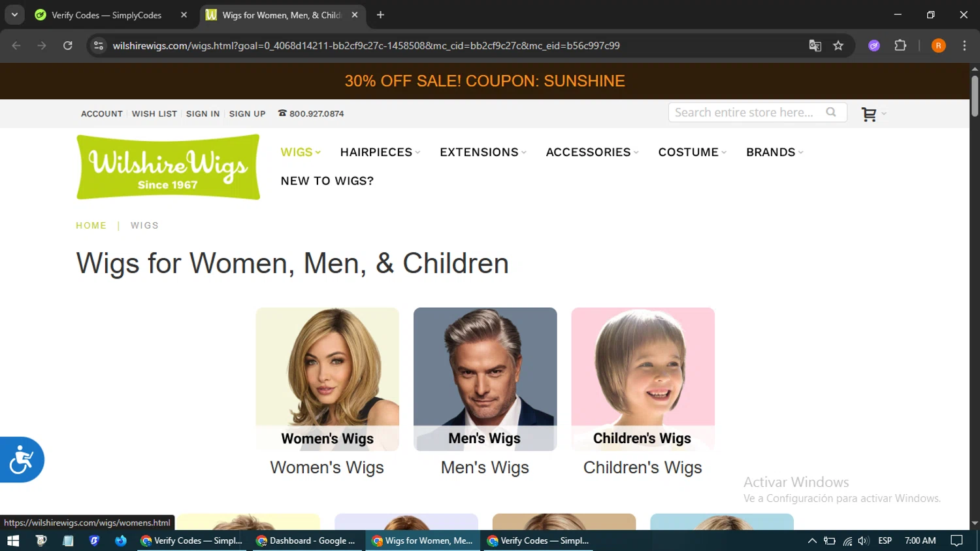The height and width of the screenshot is (551, 980).
Task: Open the accessibility widget icon
Action: 22,459
